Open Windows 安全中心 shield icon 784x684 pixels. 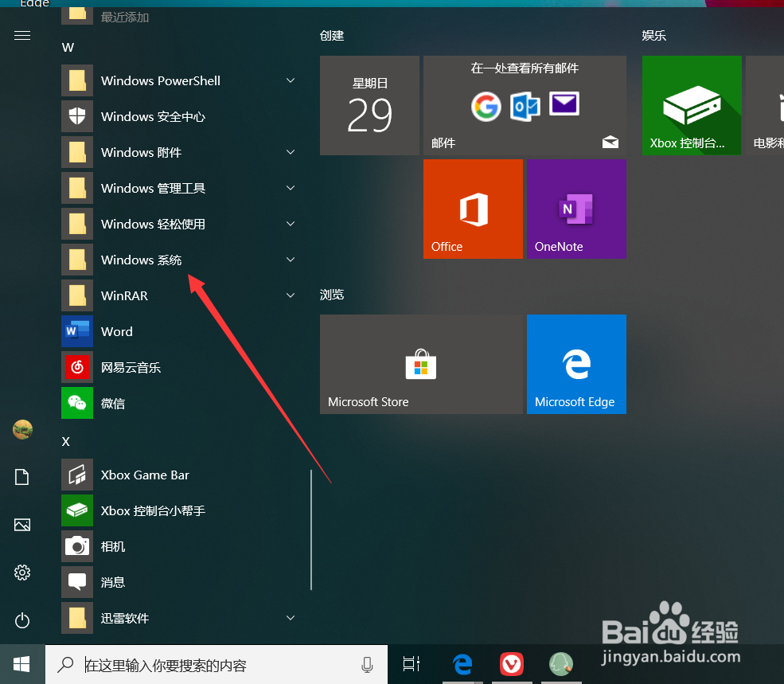(77, 116)
